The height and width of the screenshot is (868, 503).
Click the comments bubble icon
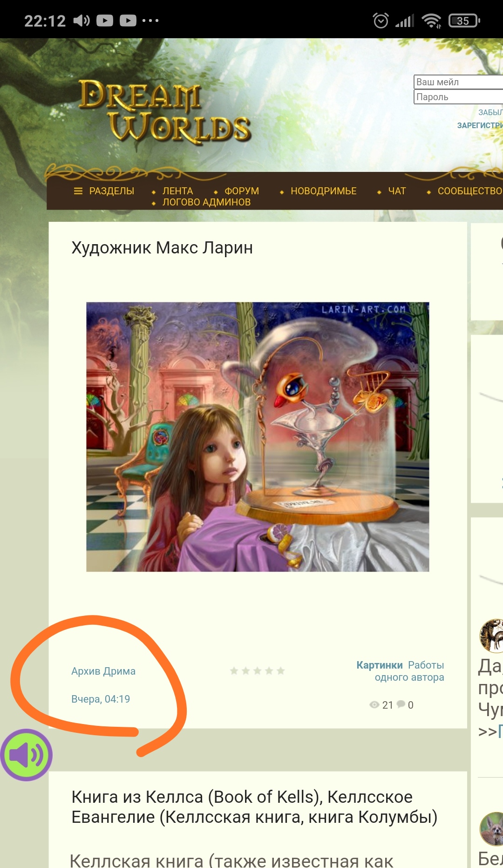pos(401,704)
